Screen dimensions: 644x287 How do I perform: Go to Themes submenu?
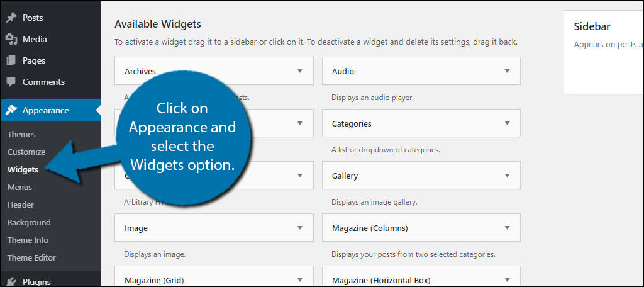(x=21, y=135)
